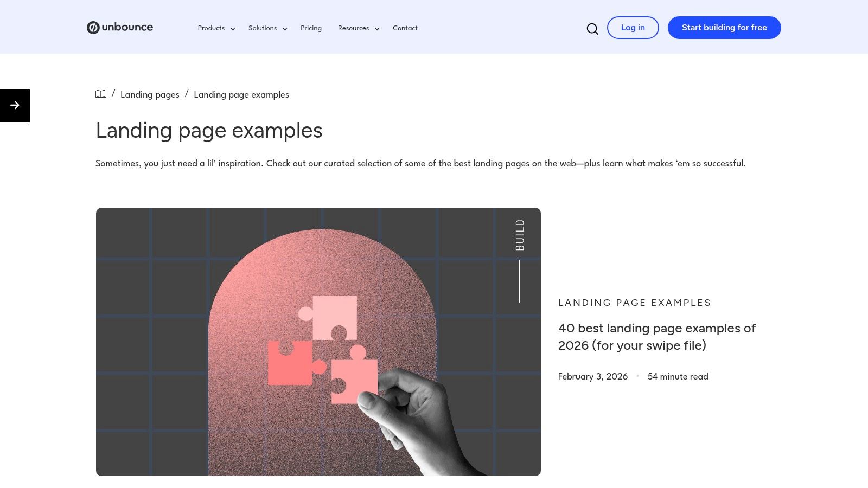This screenshot has height=488, width=868.
Task: Open the Products menu
Action: pos(211,28)
